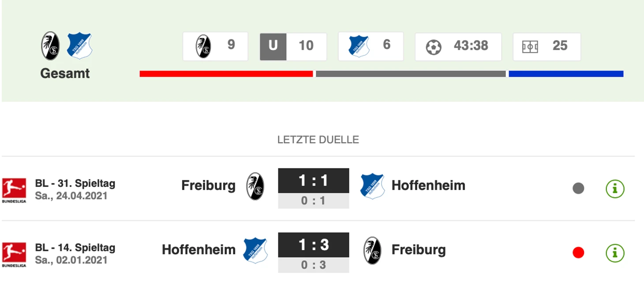Screen dimensions: 644x284
Task: Open the 1:3 score result
Action: [314, 245]
